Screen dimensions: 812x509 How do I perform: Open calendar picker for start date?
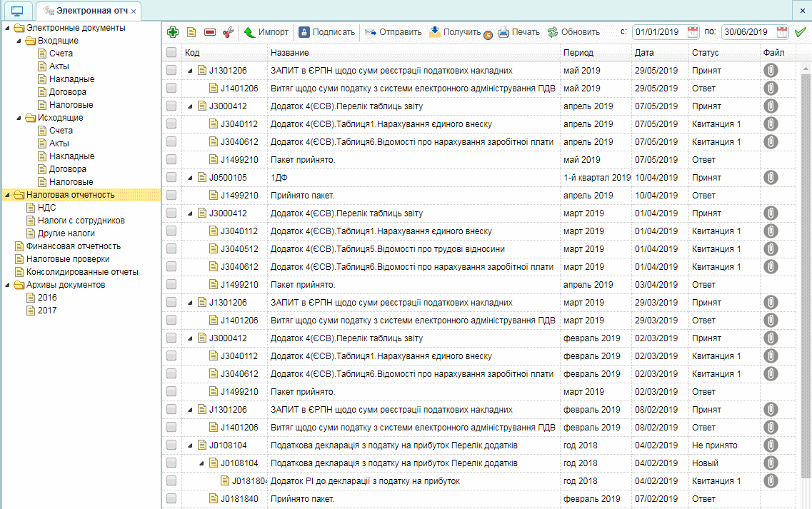(692, 32)
